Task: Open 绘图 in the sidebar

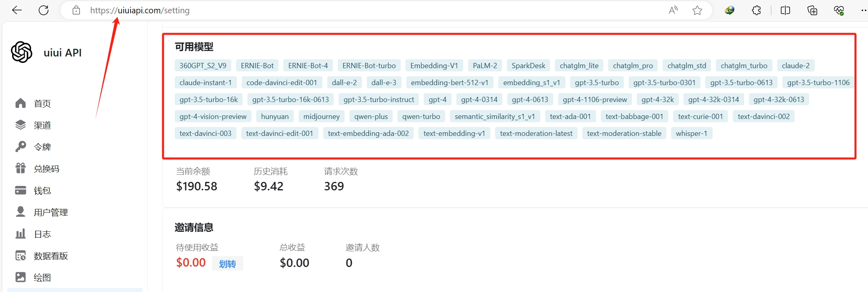Action: 42,277
